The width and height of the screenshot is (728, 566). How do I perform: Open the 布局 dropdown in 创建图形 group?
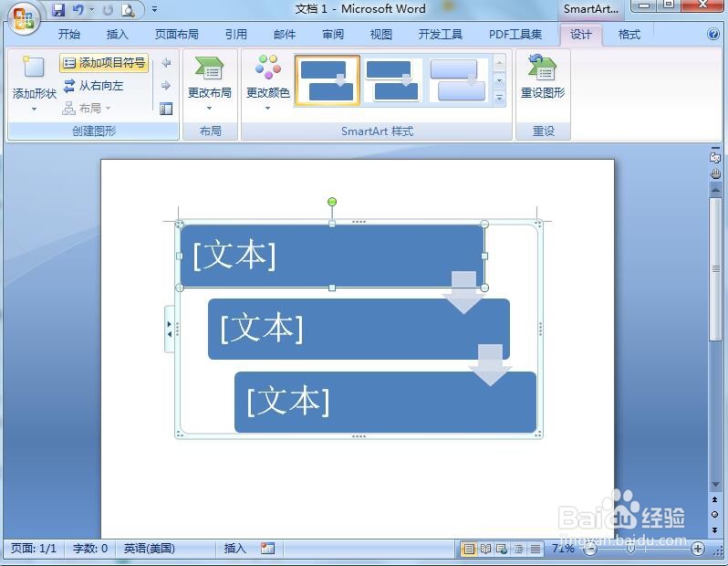click(x=87, y=109)
